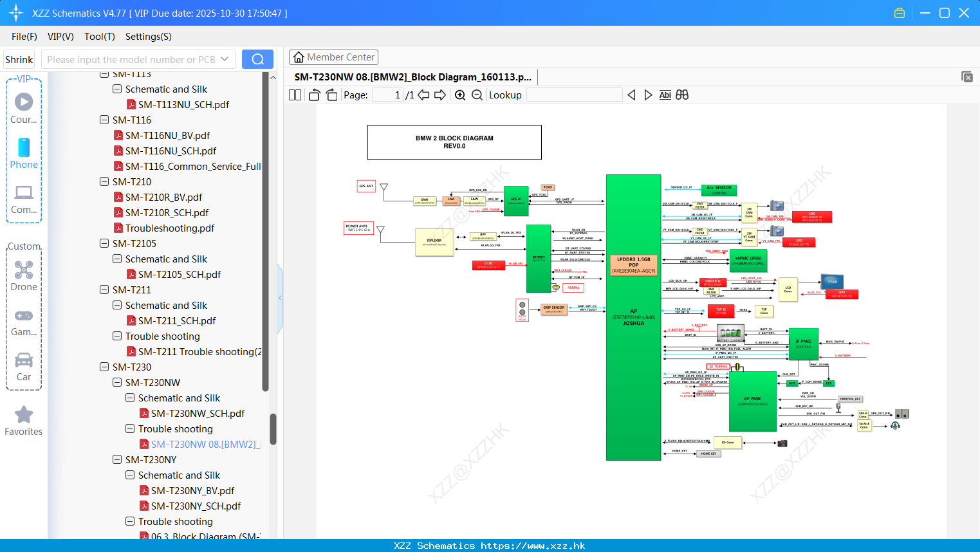Screen dimensions: 980x552
Task: Click the blue search magnifier button
Action: point(257,59)
